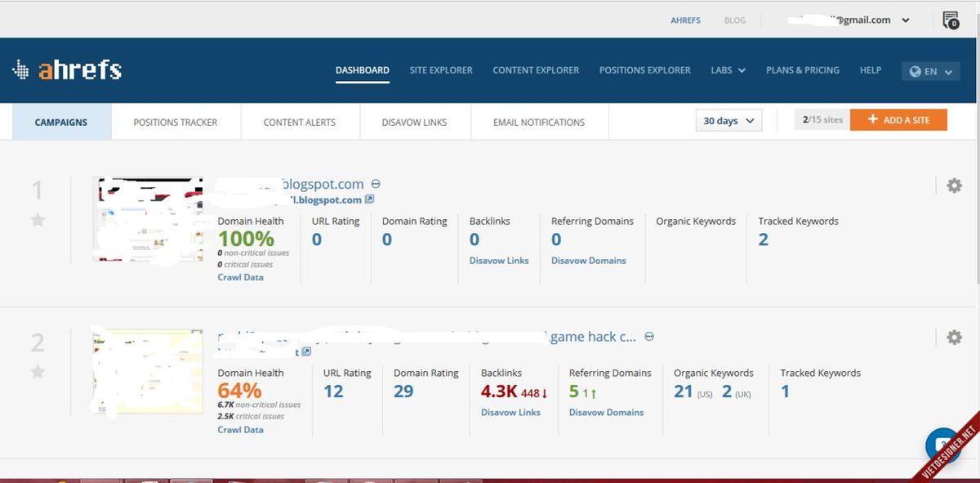Open CONTENT EXPLORER
The image size is (980, 483).
536,70
